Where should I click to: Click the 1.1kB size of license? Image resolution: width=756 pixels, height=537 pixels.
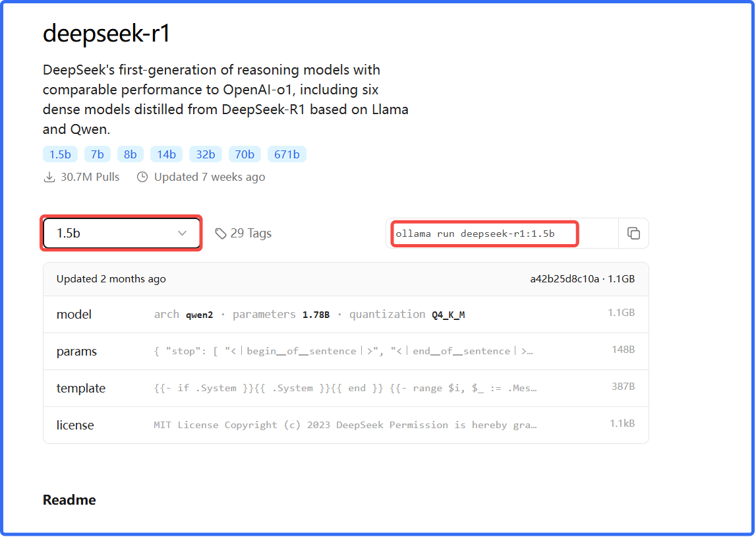(x=622, y=424)
